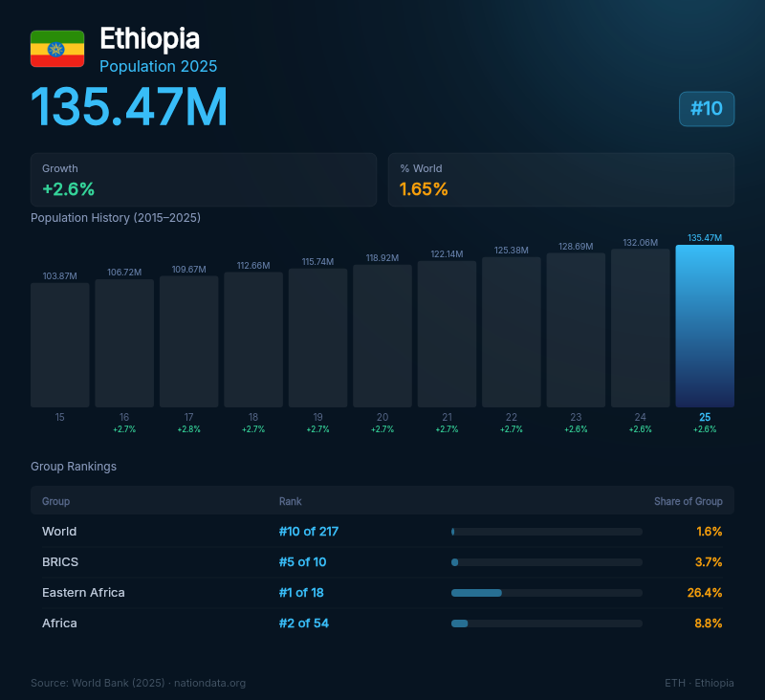Select the 2020 bar labeled 118.92M
This screenshot has height=700, width=765.
[x=382, y=336]
